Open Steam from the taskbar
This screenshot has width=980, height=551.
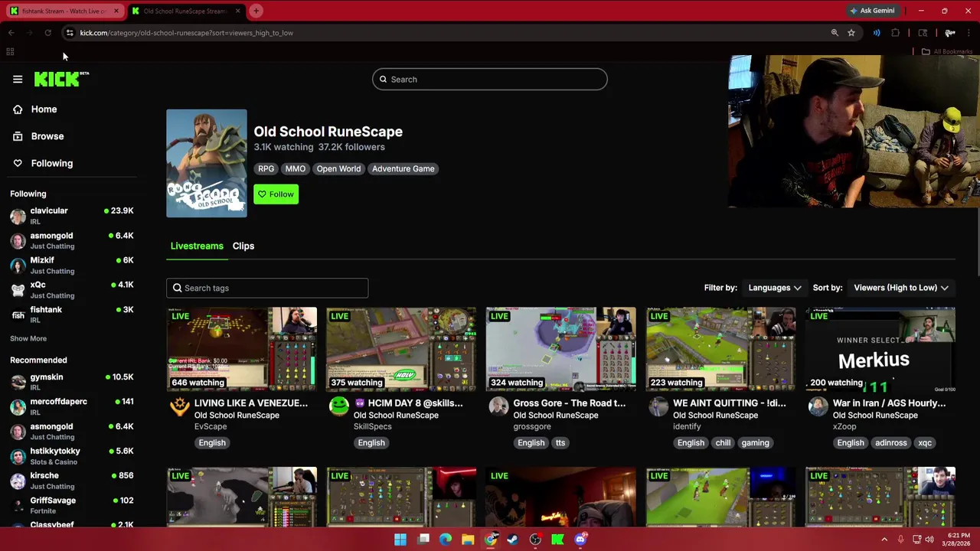513,540
